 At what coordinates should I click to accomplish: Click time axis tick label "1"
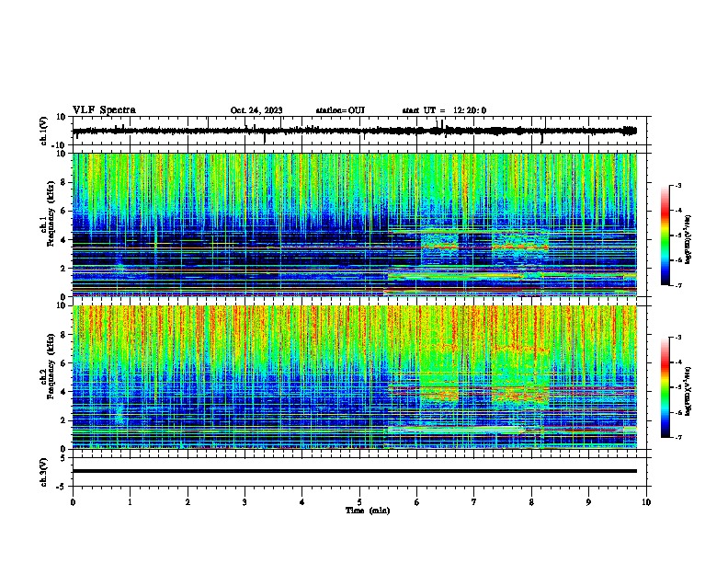[130, 502]
